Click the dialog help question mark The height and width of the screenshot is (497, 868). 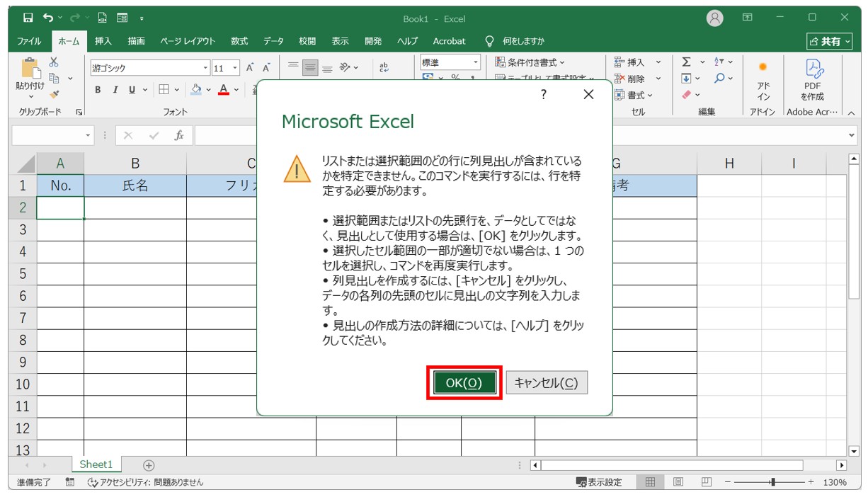point(543,95)
